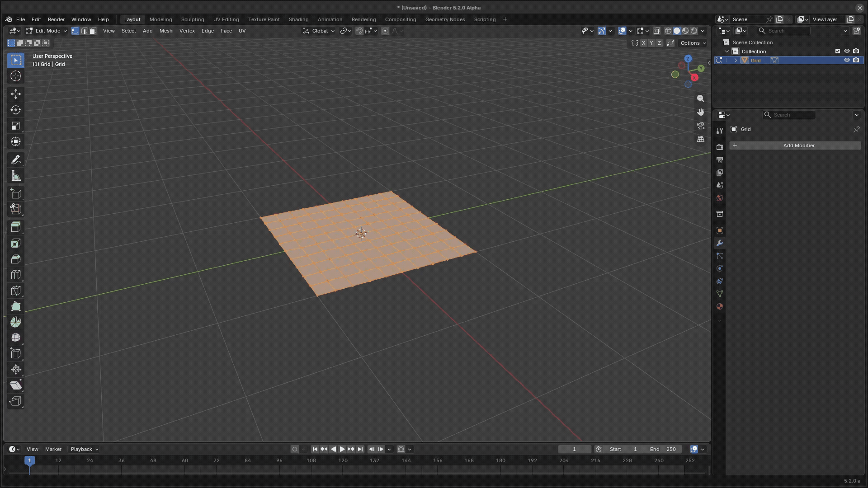
Task: Enable face select mode
Action: pyautogui.click(x=93, y=31)
